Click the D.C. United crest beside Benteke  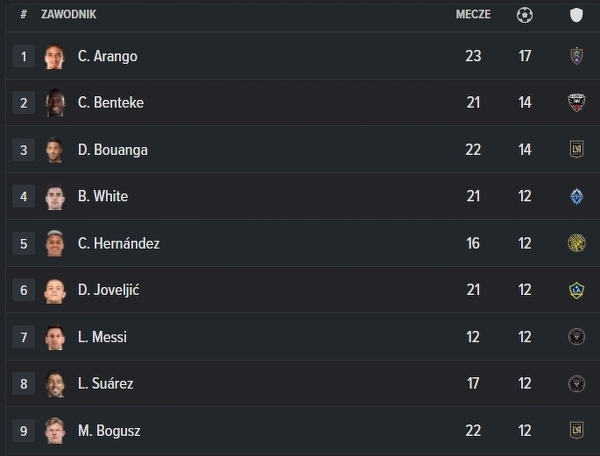click(x=575, y=103)
